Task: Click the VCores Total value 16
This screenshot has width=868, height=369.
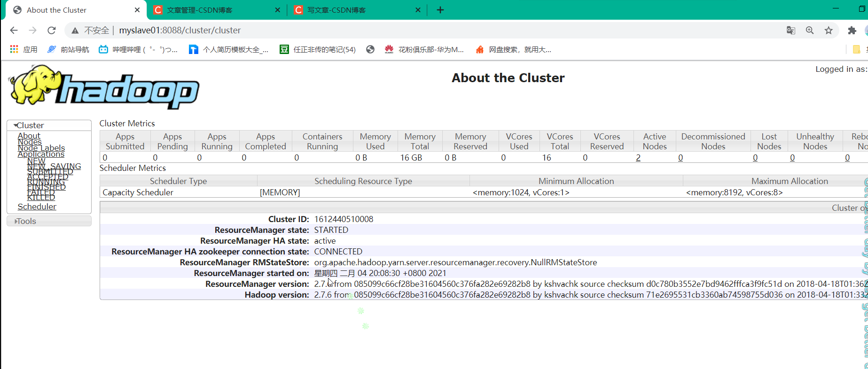Action: (x=547, y=158)
